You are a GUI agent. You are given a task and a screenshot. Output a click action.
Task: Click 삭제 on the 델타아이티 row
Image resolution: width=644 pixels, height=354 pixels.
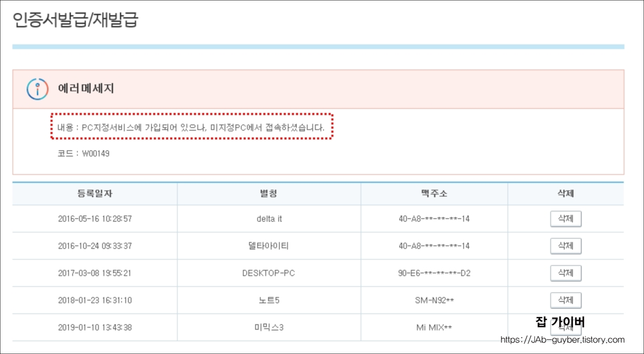[x=565, y=246]
